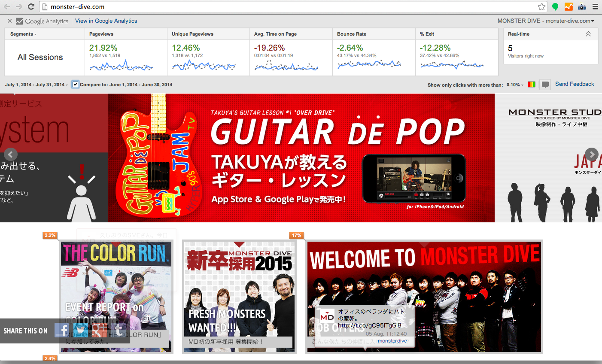Select the Unique Pageviews metric tab
This screenshot has height=364, width=602.
[x=208, y=34]
